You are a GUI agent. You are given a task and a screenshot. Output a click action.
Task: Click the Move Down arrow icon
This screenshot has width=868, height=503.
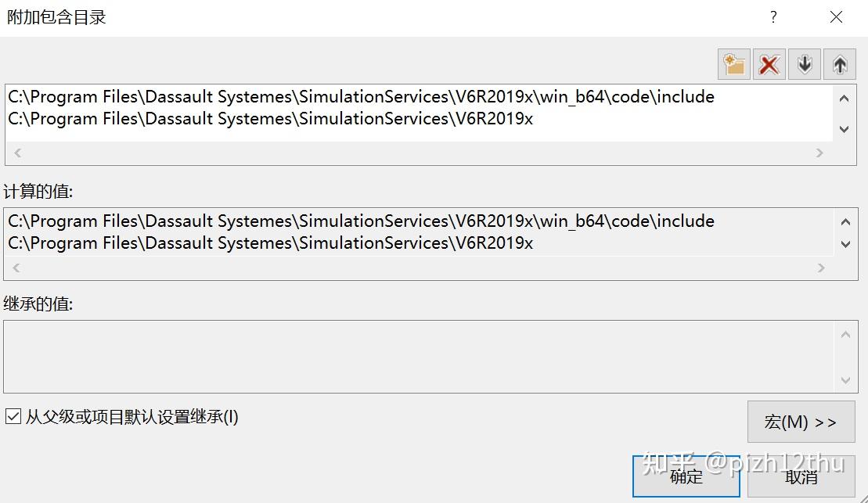tap(804, 64)
